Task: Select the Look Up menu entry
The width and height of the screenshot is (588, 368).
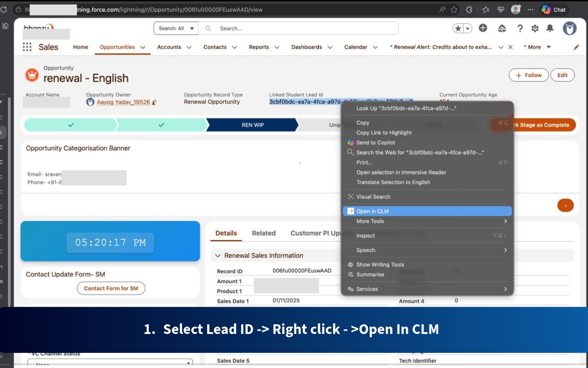Action: (427, 109)
